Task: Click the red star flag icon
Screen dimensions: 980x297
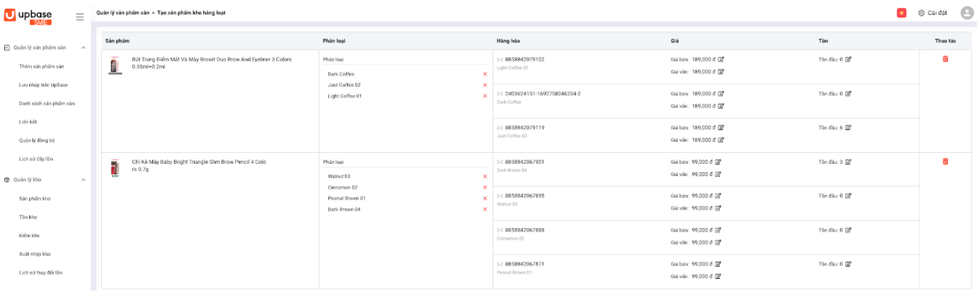Action: pos(901,13)
